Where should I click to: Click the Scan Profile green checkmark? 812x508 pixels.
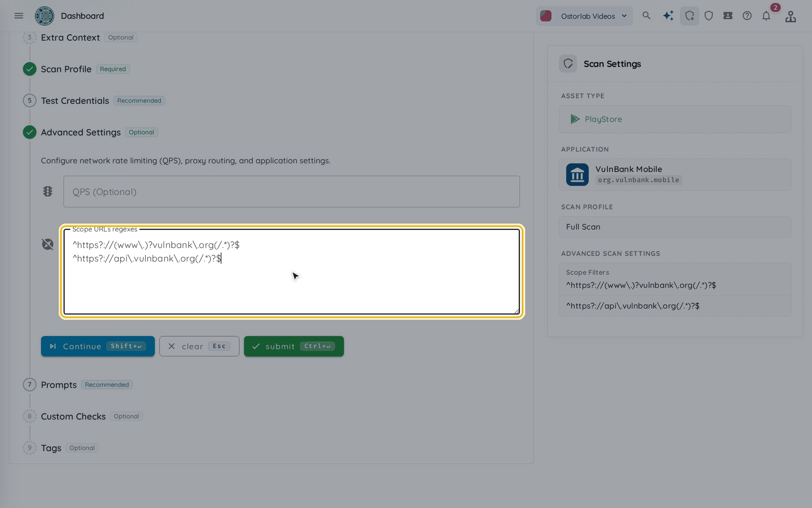(x=30, y=69)
